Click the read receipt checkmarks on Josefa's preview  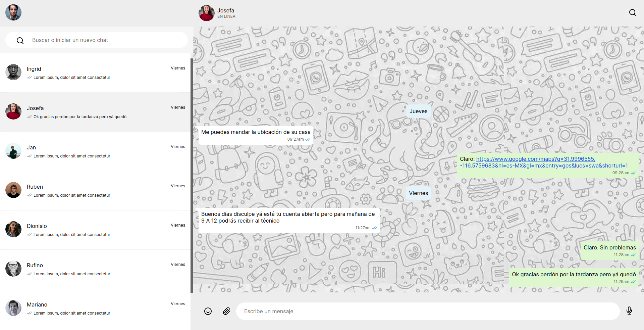click(29, 116)
